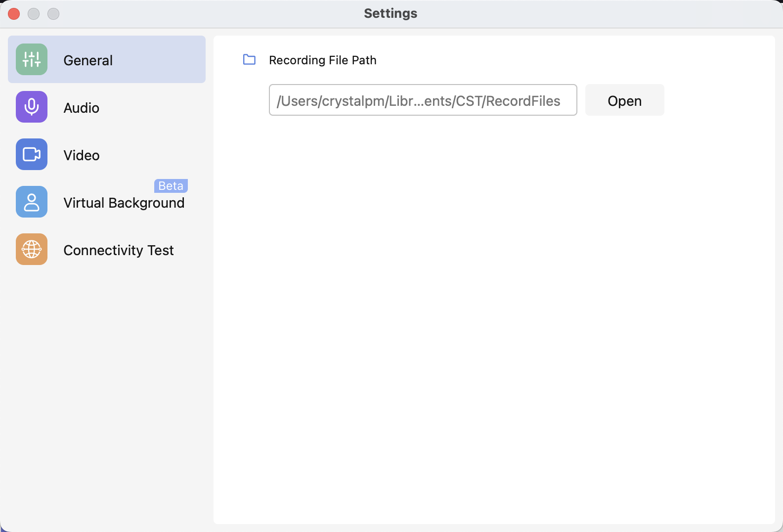The image size is (783, 532).
Task: Click the orange globe Connectivity Test icon
Action: [32, 249]
